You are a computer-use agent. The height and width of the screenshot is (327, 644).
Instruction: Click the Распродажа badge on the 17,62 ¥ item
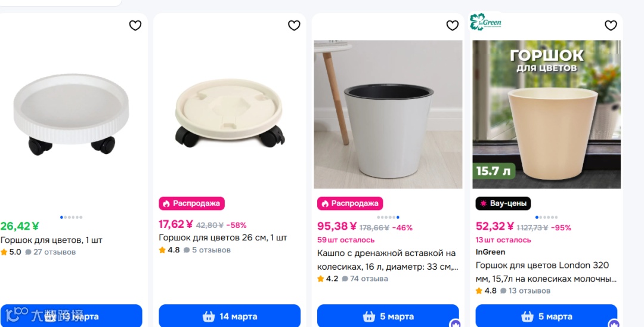(x=192, y=203)
